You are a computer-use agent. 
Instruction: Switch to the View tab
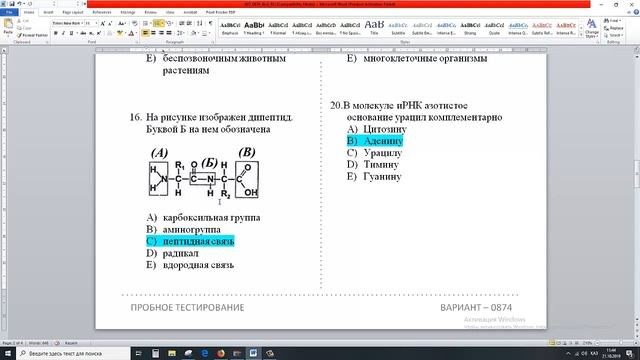coord(170,13)
